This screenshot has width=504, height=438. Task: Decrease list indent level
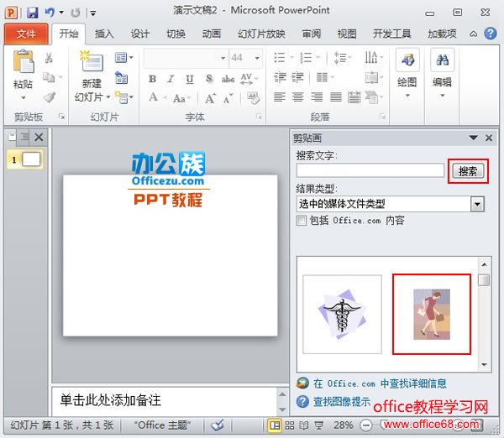pos(280,77)
